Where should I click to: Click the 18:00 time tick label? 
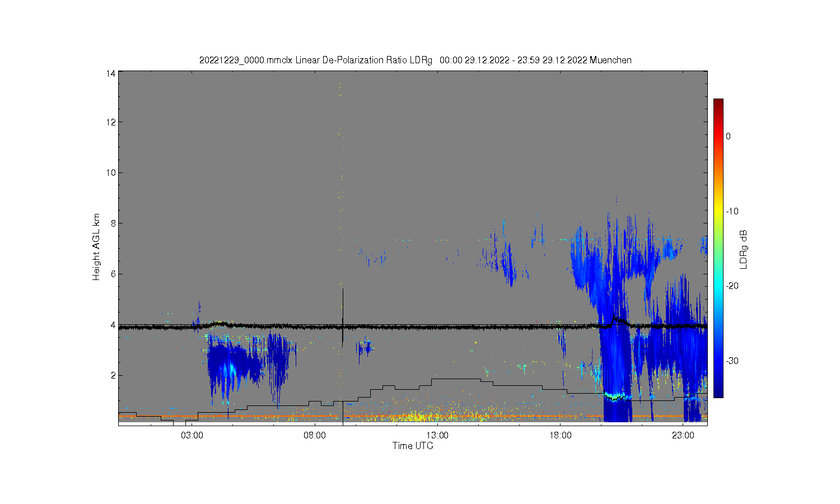[x=560, y=435]
